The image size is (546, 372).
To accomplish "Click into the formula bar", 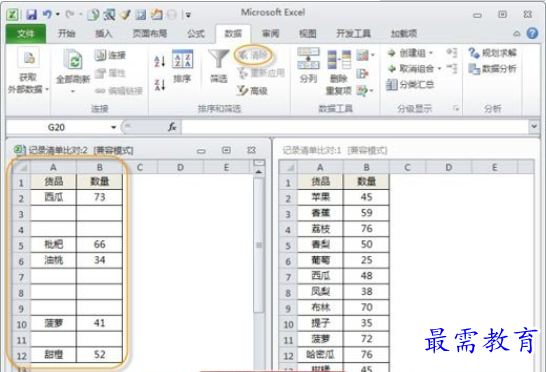I will pos(354,127).
